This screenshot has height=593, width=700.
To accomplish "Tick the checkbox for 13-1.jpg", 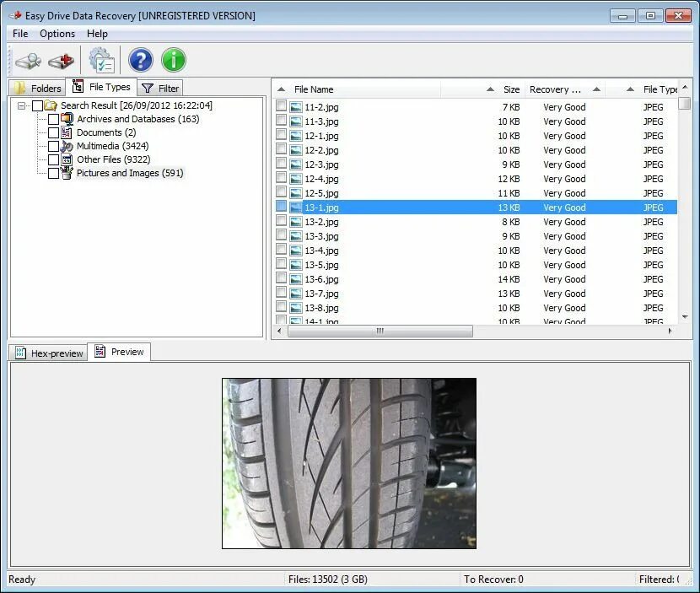I will click(281, 207).
